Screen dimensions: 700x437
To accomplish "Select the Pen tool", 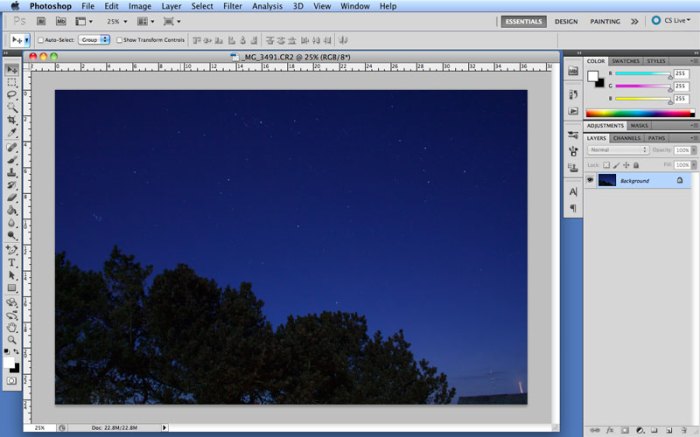I will pos(12,250).
